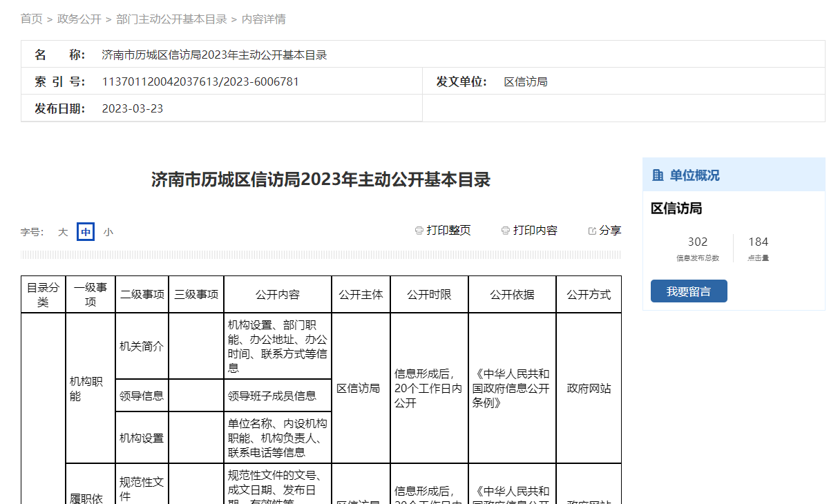Click the 公开主体 column header

[x=361, y=295]
